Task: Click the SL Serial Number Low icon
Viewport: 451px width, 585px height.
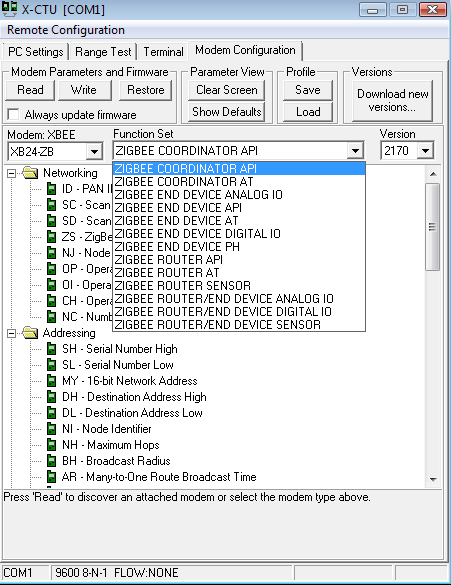Action: click(x=51, y=365)
